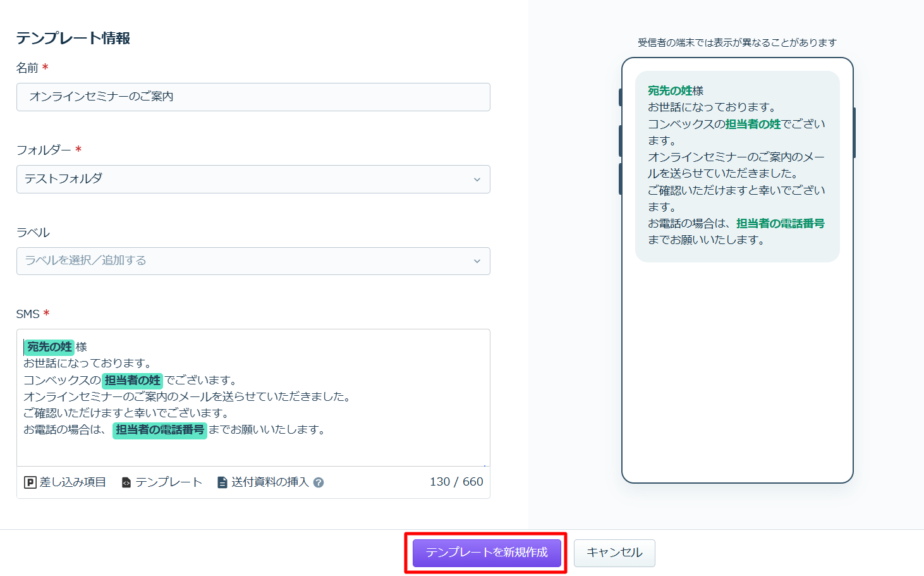Click the テストフォルダ selected value

[63, 179]
